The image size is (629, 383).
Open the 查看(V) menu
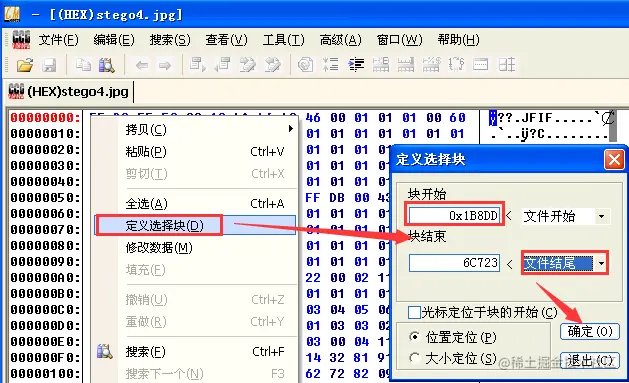click(226, 40)
